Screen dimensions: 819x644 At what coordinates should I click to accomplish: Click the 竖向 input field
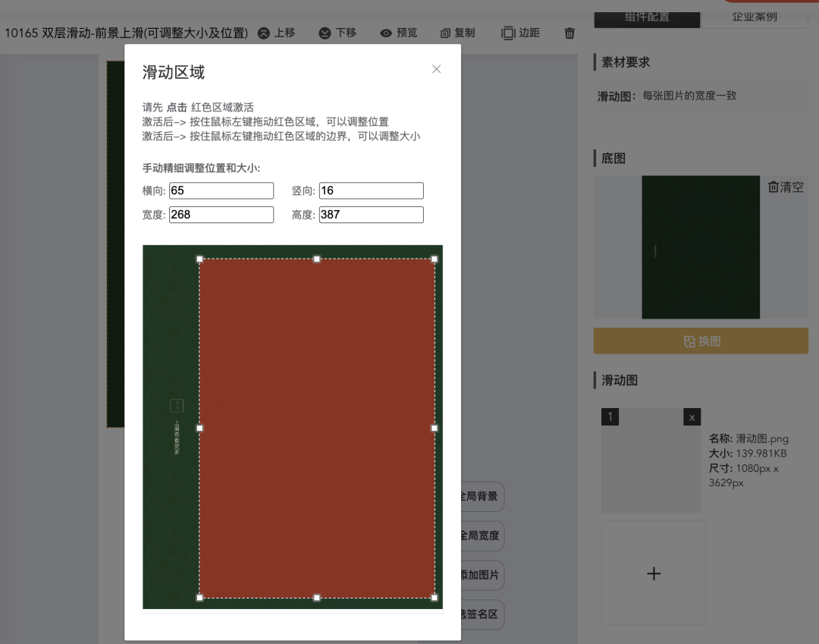tap(372, 190)
